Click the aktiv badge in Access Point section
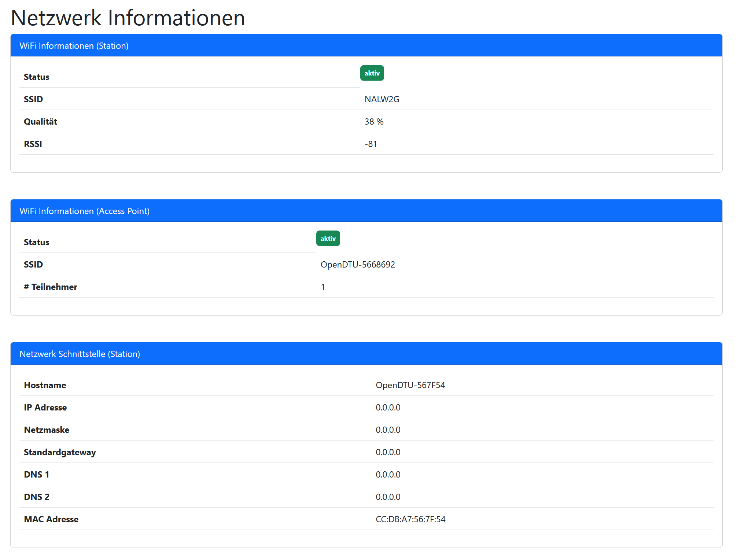Screen dimensions: 737x560 (328, 238)
